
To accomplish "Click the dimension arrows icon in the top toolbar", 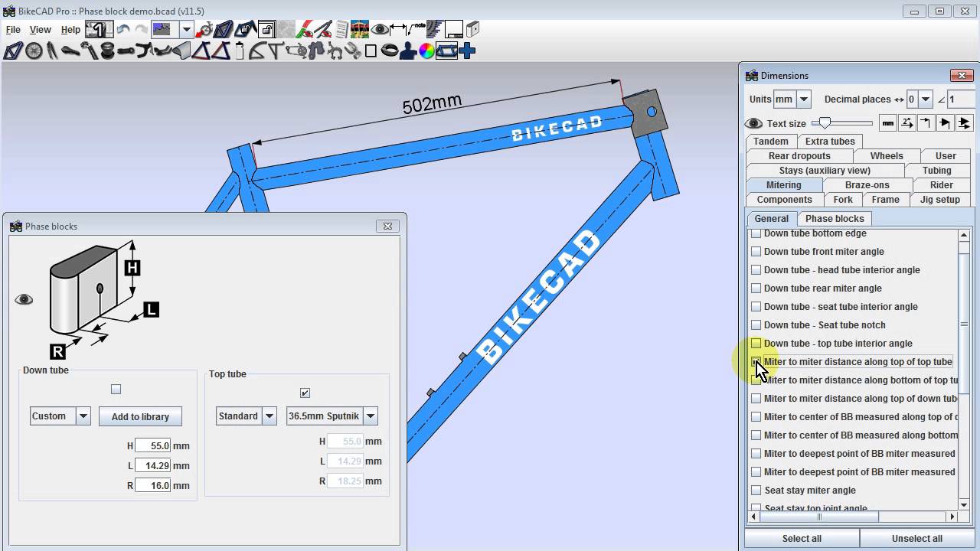I will pos(398,30).
